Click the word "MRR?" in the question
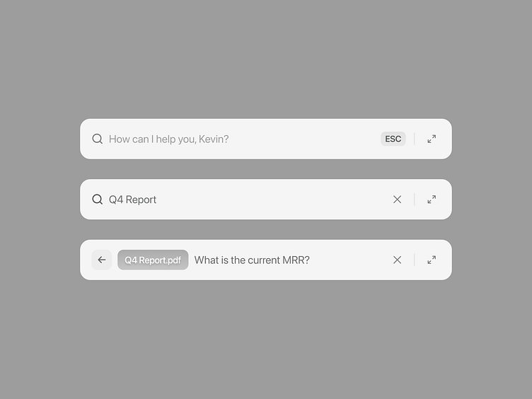Viewport: 532px width, 399px height. click(296, 260)
